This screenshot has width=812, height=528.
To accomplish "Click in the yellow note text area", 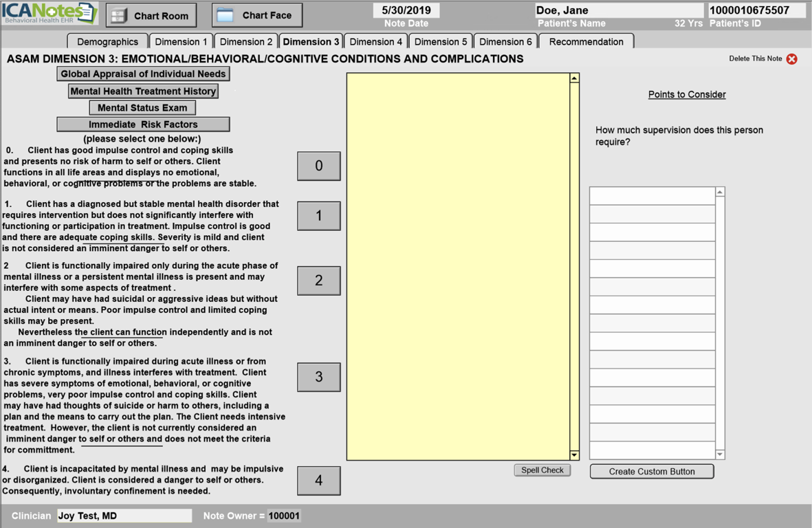I will [x=458, y=266].
